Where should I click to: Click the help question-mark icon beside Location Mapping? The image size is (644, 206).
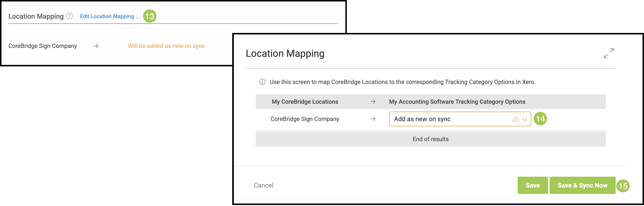coord(70,16)
